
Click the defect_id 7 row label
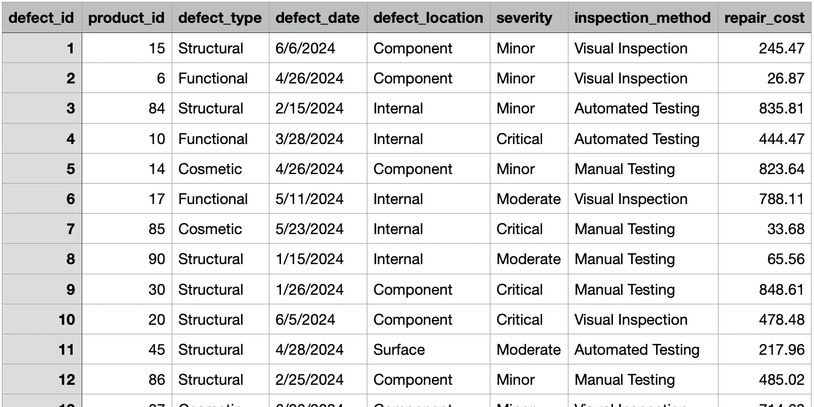(41, 229)
